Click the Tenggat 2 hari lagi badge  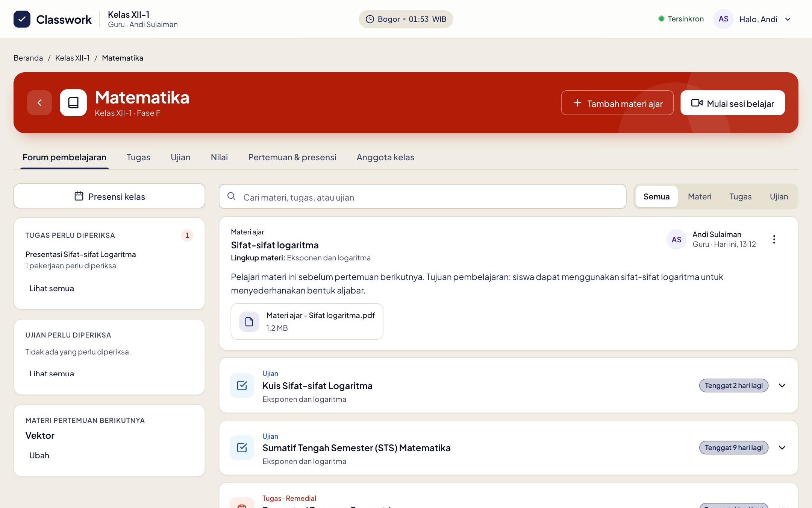pos(733,385)
